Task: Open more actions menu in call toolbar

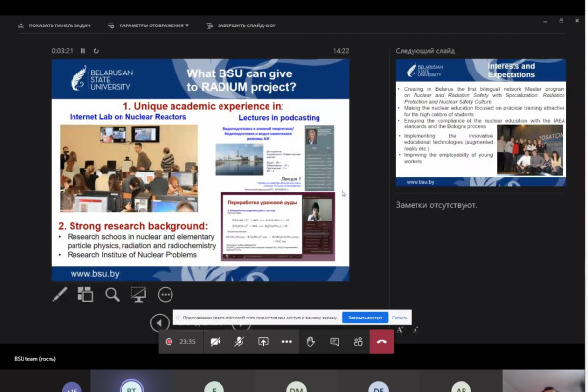Action: click(x=286, y=341)
